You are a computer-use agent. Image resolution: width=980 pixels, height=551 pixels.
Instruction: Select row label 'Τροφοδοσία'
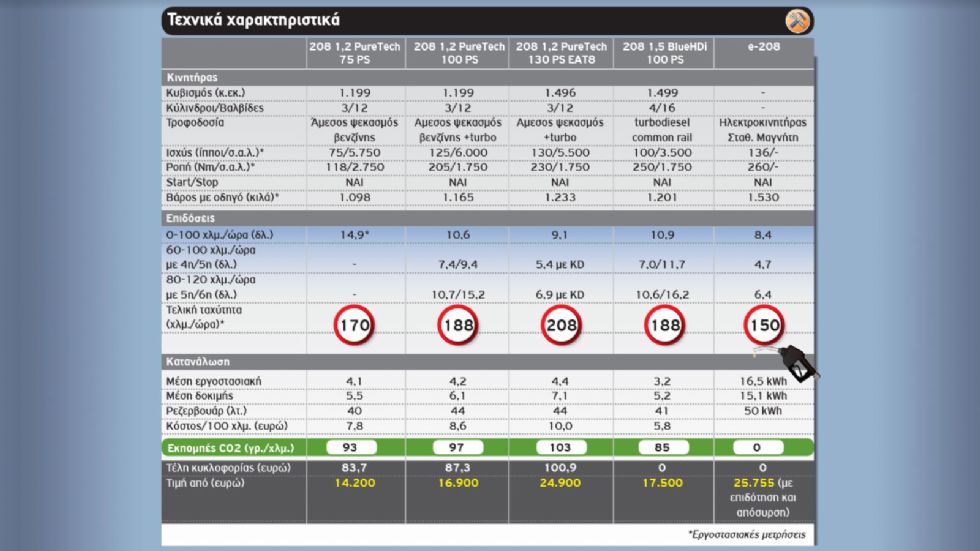coord(194,122)
